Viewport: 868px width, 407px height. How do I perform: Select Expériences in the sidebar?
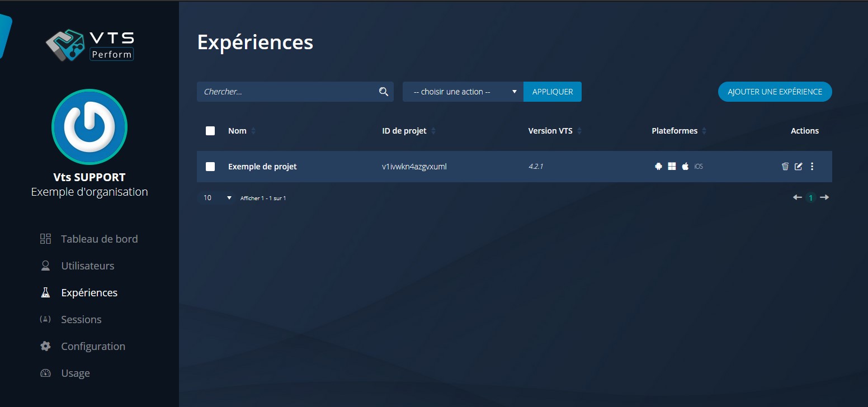89,292
